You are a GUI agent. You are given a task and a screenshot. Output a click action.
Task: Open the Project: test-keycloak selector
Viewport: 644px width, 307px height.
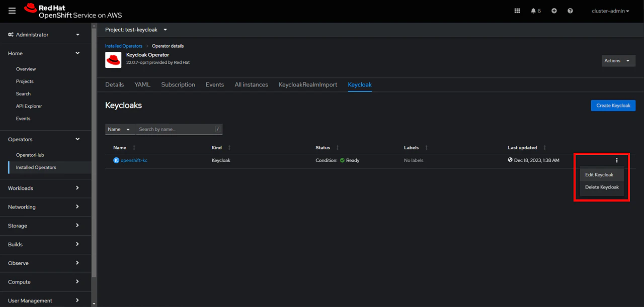click(136, 30)
